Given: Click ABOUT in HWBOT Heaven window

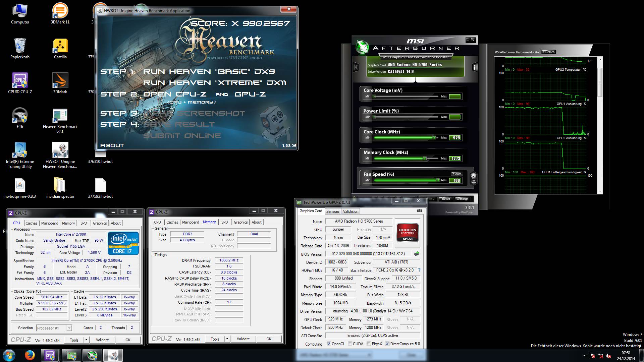Looking at the screenshot, I should (x=112, y=145).
